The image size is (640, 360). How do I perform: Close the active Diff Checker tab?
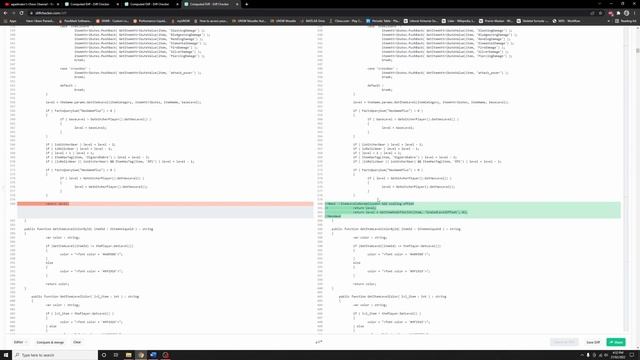237,4
